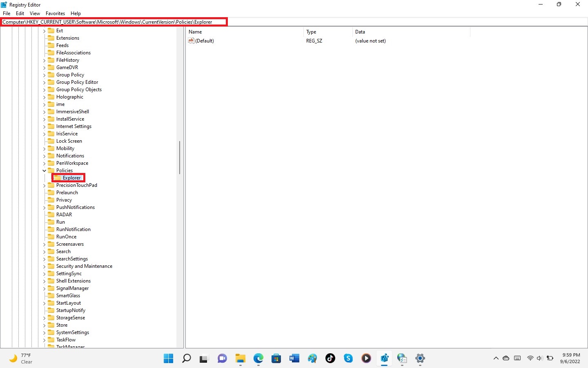Sort values by Type column header
Screen dimensions: 588x368
pos(328,32)
